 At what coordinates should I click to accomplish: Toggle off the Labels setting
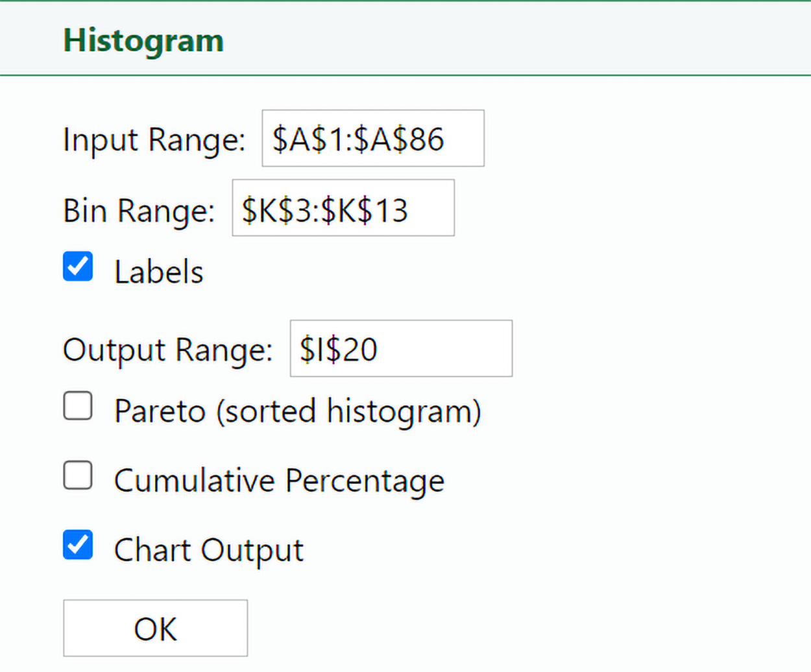(x=77, y=266)
